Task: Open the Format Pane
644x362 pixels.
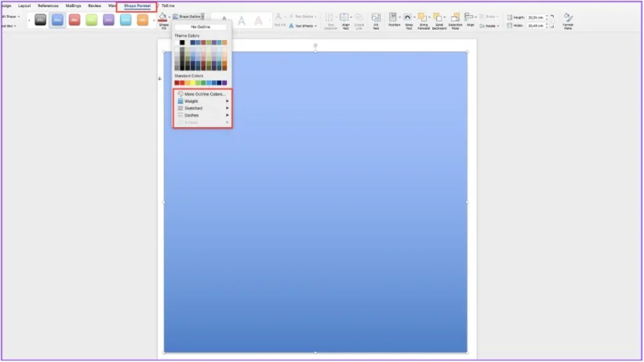Action: pyautogui.click(x=568, y=19)
